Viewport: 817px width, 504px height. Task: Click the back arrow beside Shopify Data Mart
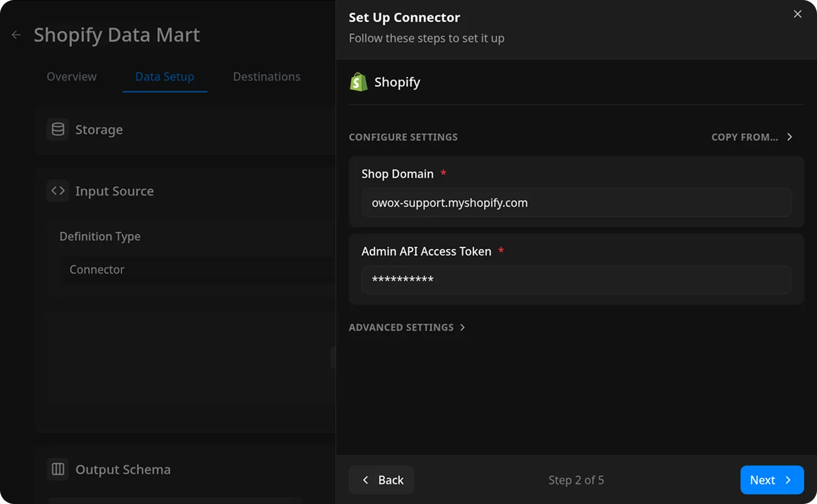(15, 34)
